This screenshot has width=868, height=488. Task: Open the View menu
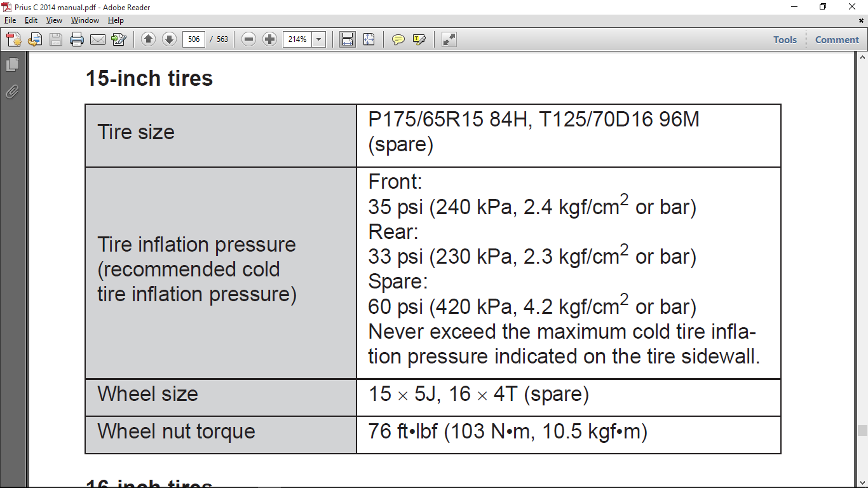[54, 20]
